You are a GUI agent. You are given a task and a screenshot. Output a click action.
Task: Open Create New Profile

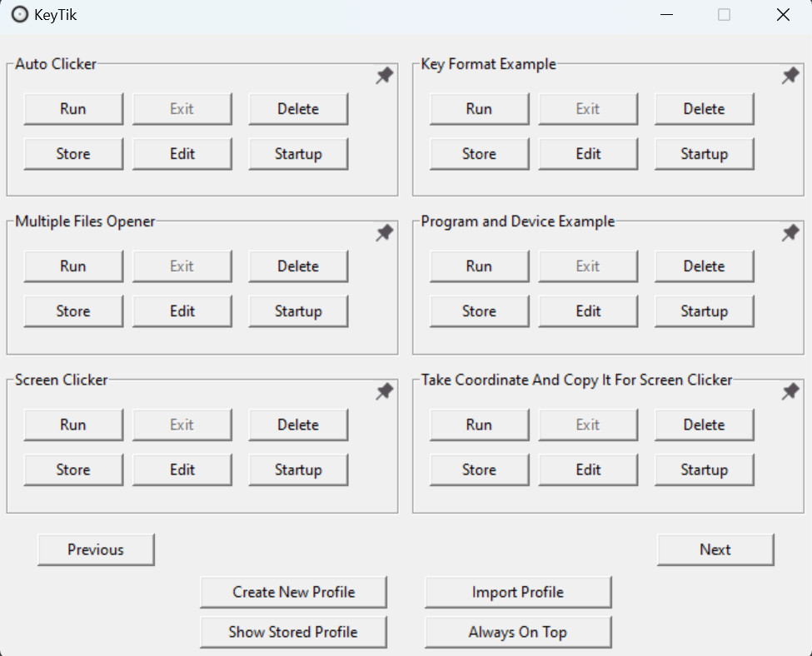click(x=293, y=592)
